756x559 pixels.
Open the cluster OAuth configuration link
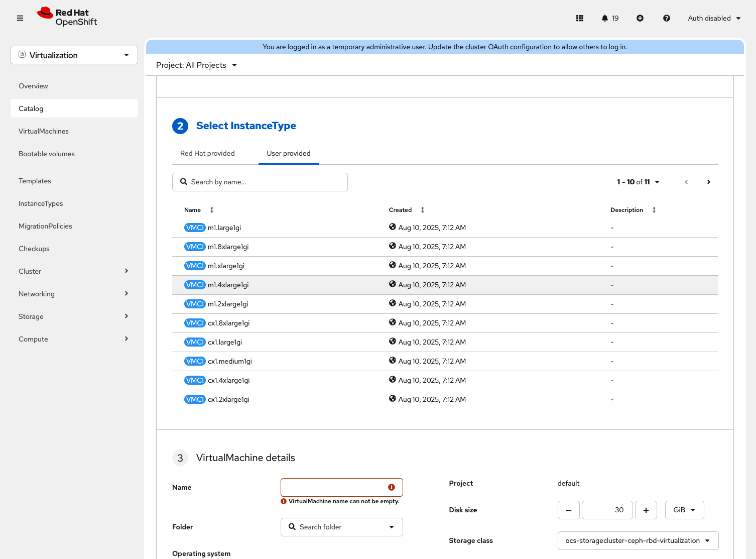click(x=508, y=47)
